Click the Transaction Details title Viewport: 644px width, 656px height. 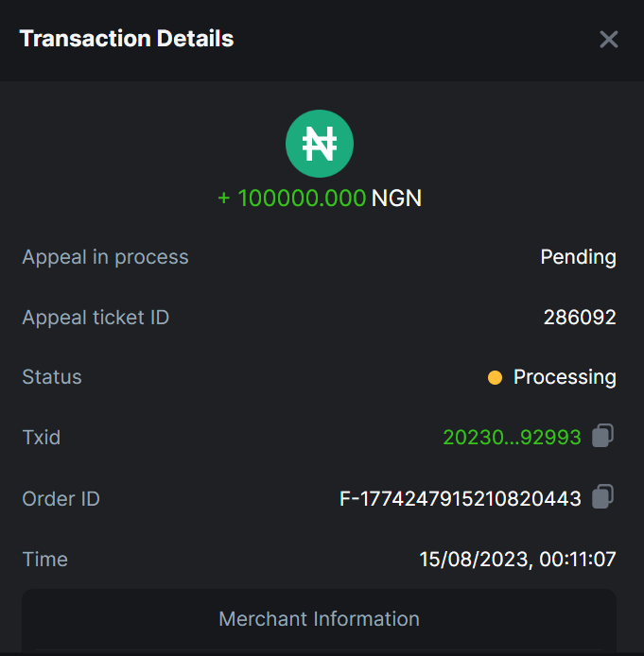[127, 39]
